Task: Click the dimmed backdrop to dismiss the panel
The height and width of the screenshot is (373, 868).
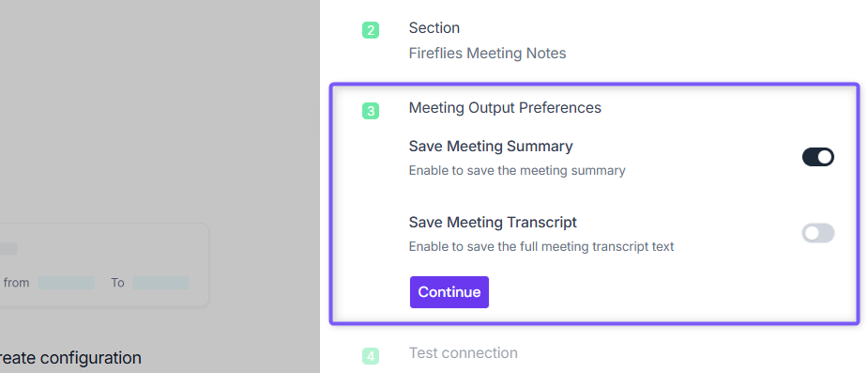Action: 160,111
